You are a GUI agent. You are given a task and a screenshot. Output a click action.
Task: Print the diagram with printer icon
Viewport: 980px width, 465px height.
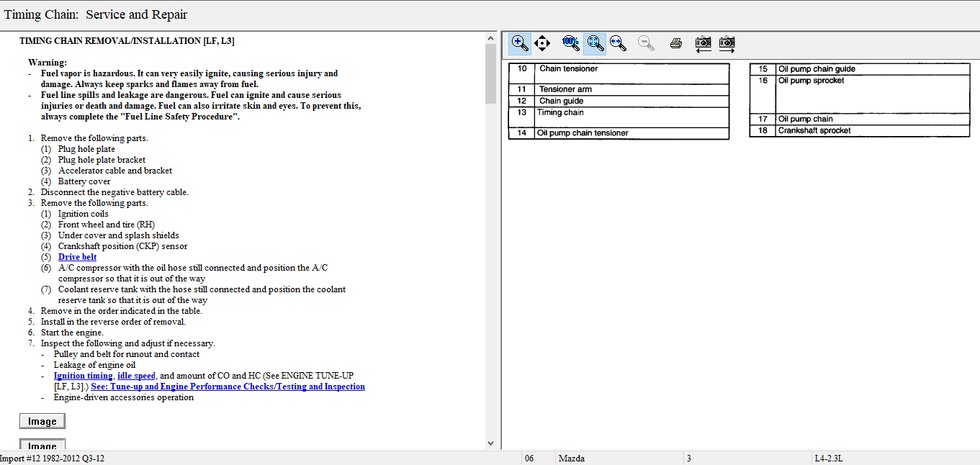tap(675, 43)
